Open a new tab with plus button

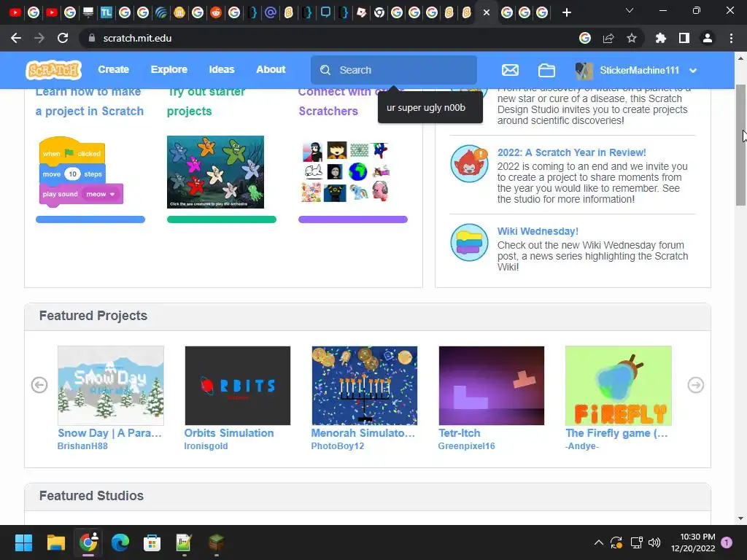(566, 12)
